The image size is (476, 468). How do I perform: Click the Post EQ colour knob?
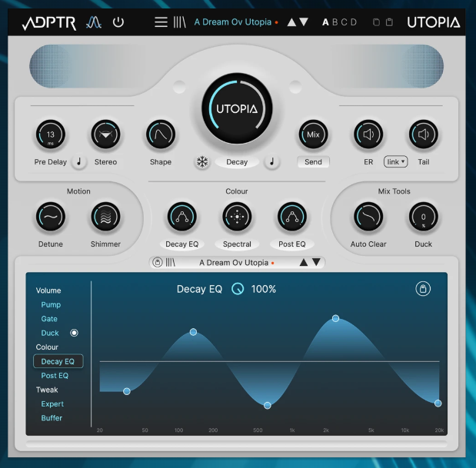coord(292,217)
